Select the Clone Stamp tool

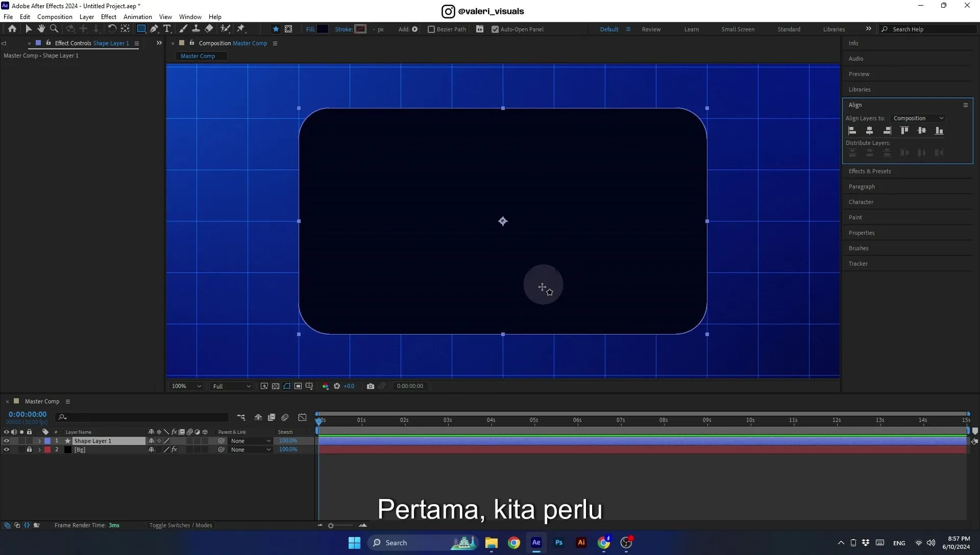196,29
